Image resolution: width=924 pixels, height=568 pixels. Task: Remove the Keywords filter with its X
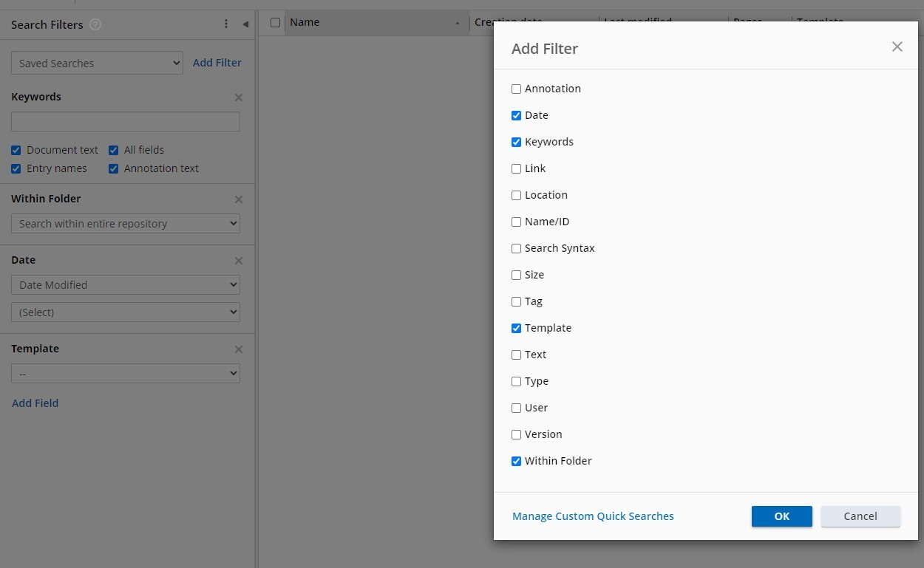(238, 97)
